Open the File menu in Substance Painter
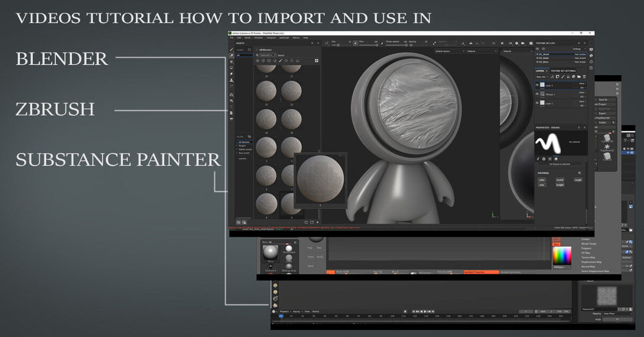 click(x=232, y=38)
